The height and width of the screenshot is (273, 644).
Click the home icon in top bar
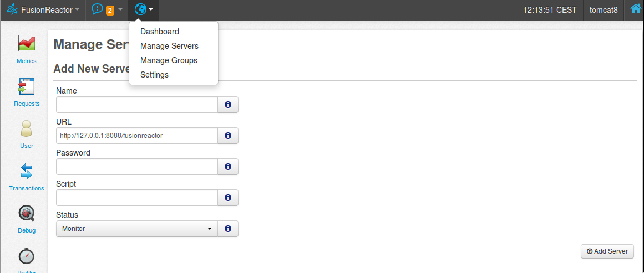(x=636, y=9)
